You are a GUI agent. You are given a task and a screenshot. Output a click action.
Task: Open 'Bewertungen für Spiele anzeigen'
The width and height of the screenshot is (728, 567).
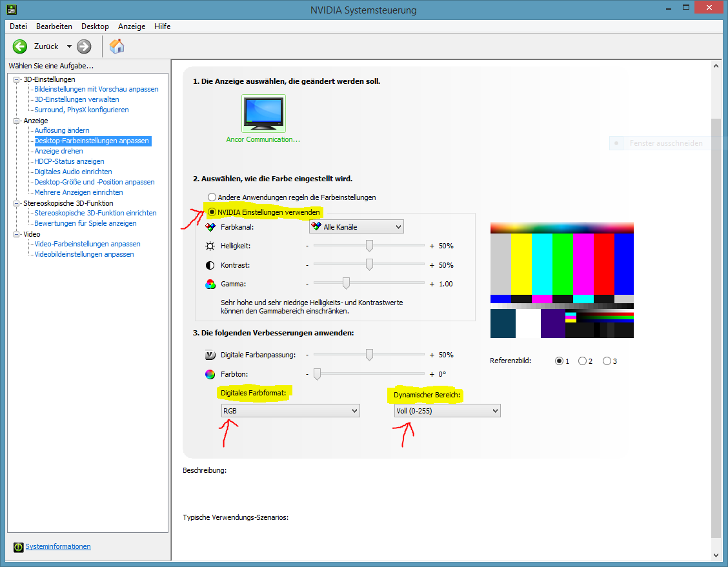pyautogui.click(x=85, y=223)
